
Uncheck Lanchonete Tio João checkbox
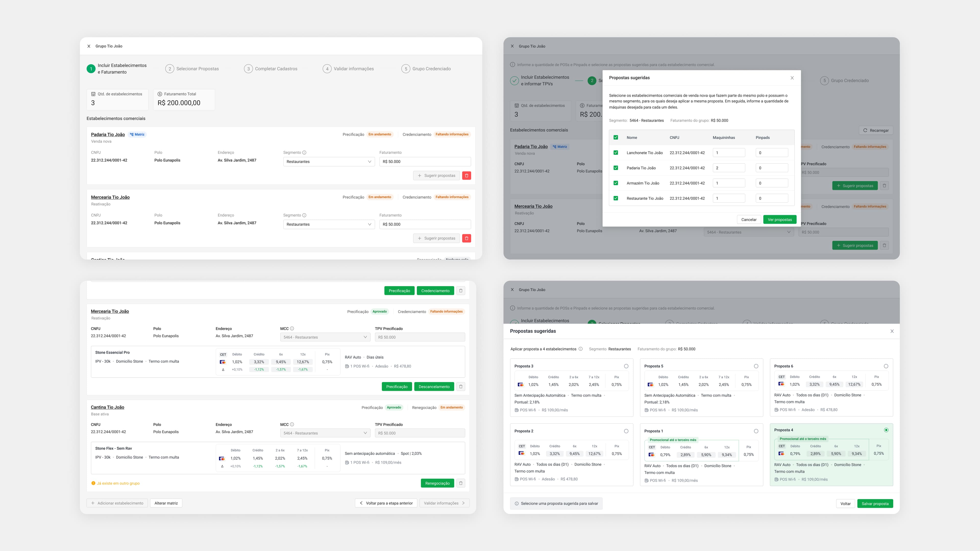tap(616, 153)
